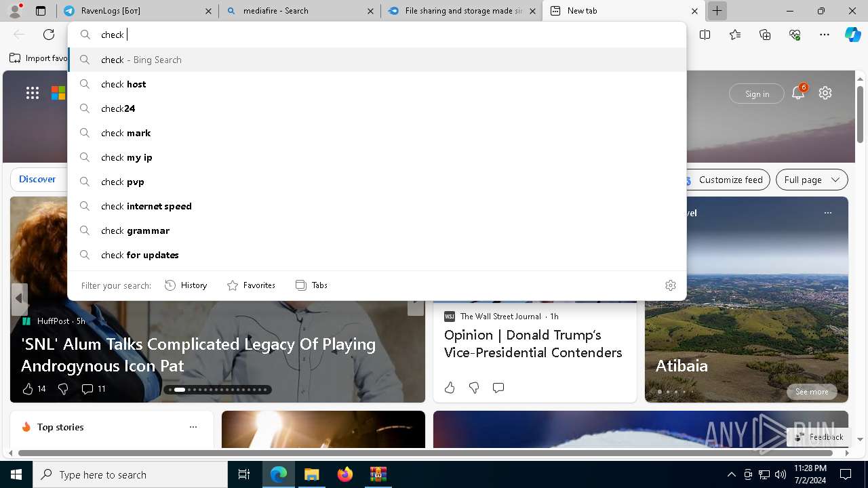The width and height of the screenshot is (868, 488).
Task: Open page settings gear icon
Action: pyautogui.click(x=825, y=93)
